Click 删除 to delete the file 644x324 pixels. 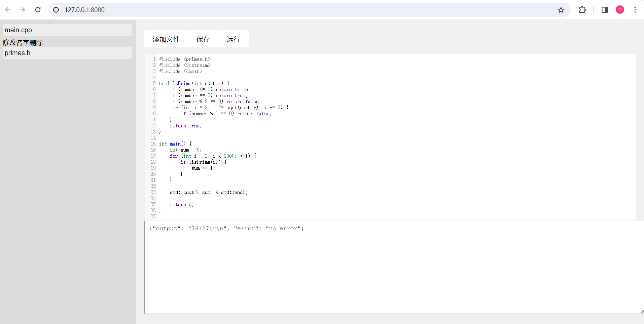tap(36, 43)
